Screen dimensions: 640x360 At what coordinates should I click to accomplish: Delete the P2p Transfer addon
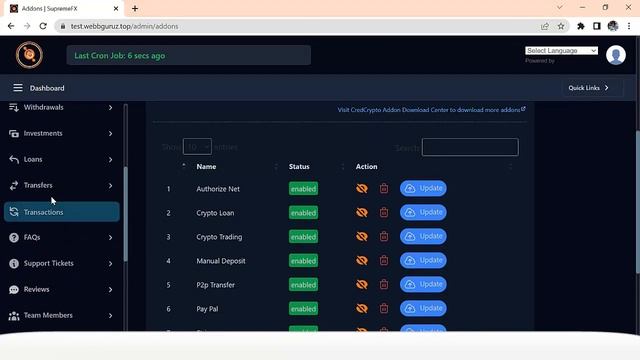[384, 284]
